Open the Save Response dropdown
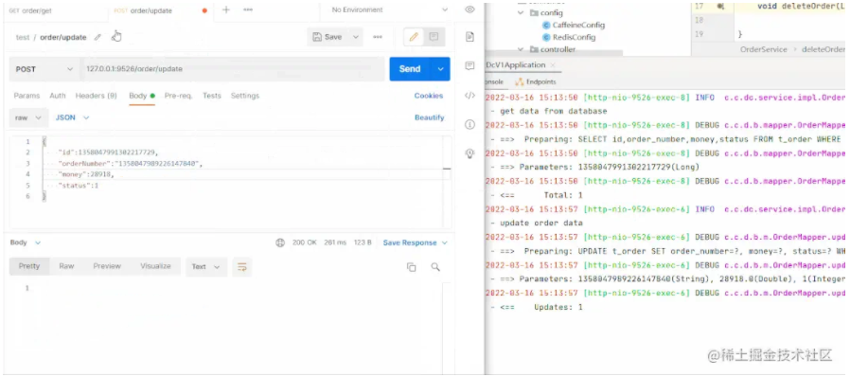Image resolution: width=868 pixels, height=377 pixels. pyautogui.click(x=415, y=242)
